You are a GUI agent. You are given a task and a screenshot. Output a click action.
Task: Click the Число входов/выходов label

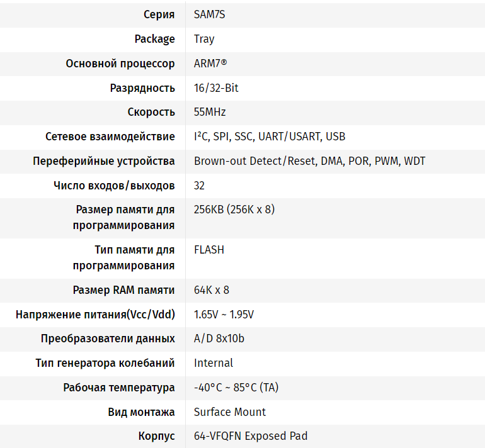point(114,186)
